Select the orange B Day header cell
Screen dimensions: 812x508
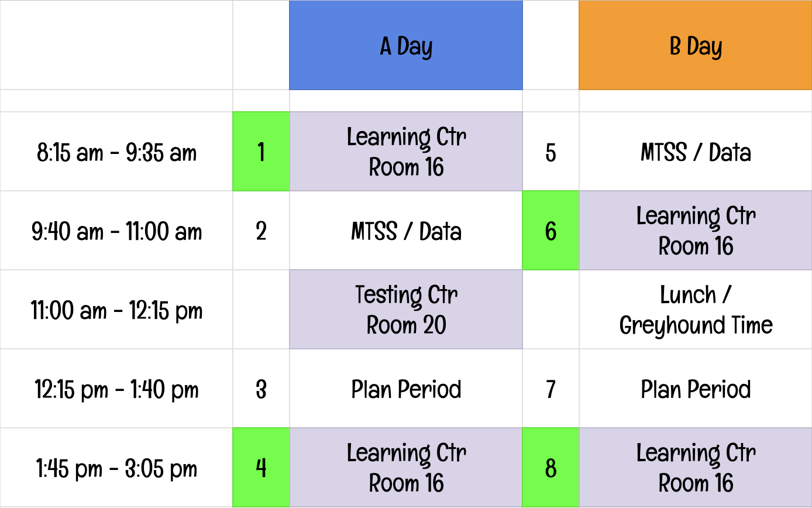click(695, 45)
